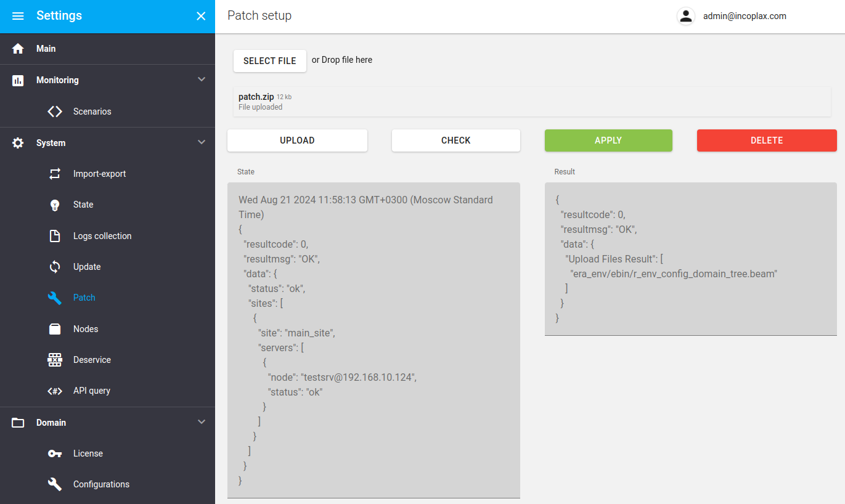The image size is (845, 504).
Task: Click the testsrv@192.168.10.124 node value
Action: [357, 377]
